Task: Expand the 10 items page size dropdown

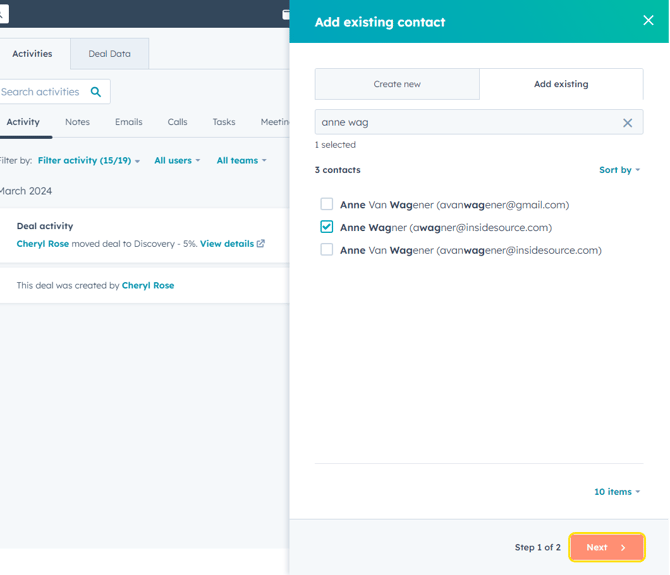Action: (x=616, y=492)
